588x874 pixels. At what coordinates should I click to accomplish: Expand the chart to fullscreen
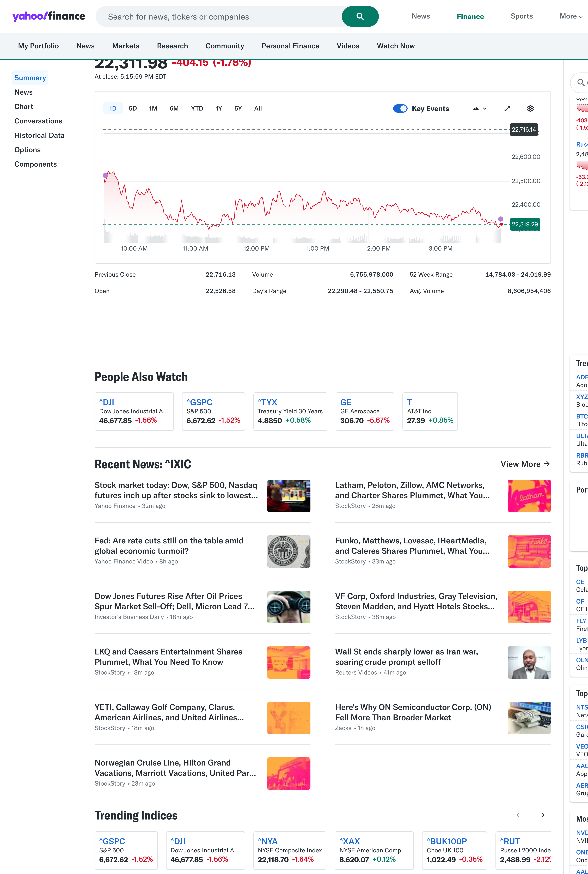[x=507, y=108]
